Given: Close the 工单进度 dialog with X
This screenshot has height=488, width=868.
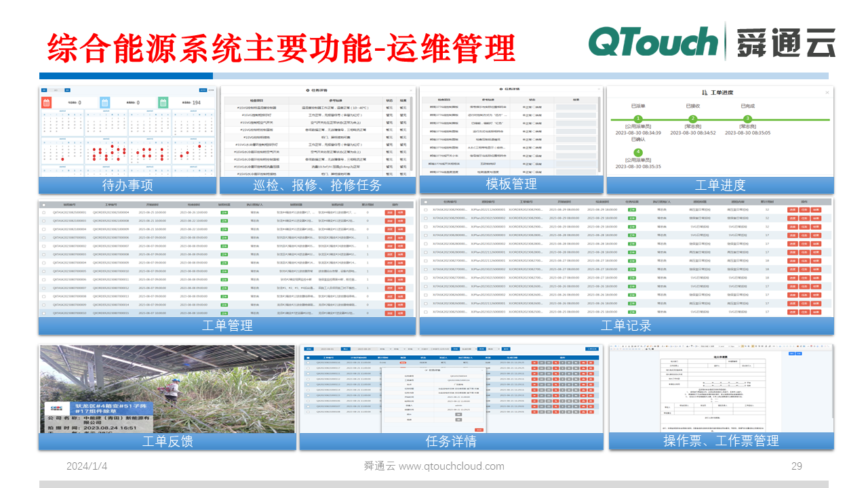Looking at the screenshot, I should pos(827,92).
